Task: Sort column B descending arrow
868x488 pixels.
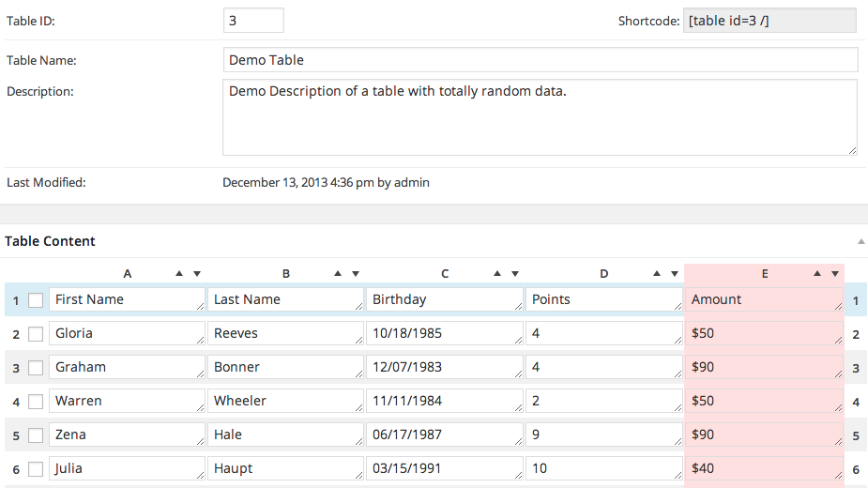Action: pos(356,273)
